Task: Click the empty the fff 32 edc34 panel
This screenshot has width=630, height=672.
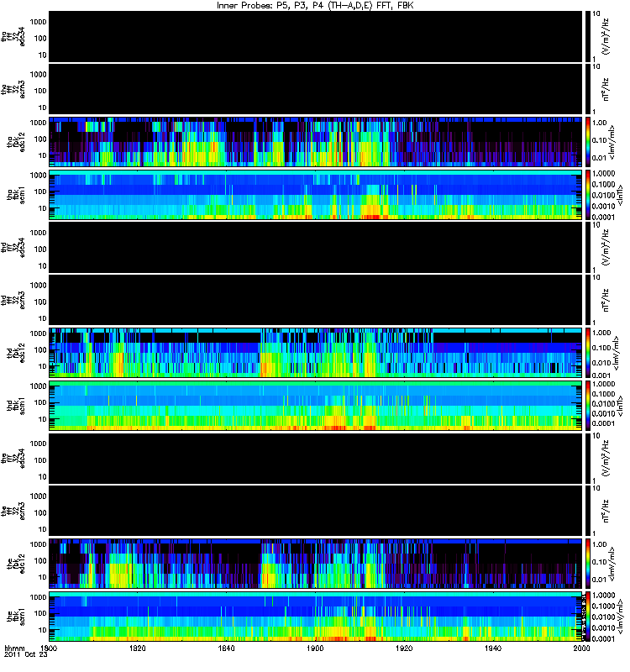Action: pyautogui.click(x=316, y=458)
